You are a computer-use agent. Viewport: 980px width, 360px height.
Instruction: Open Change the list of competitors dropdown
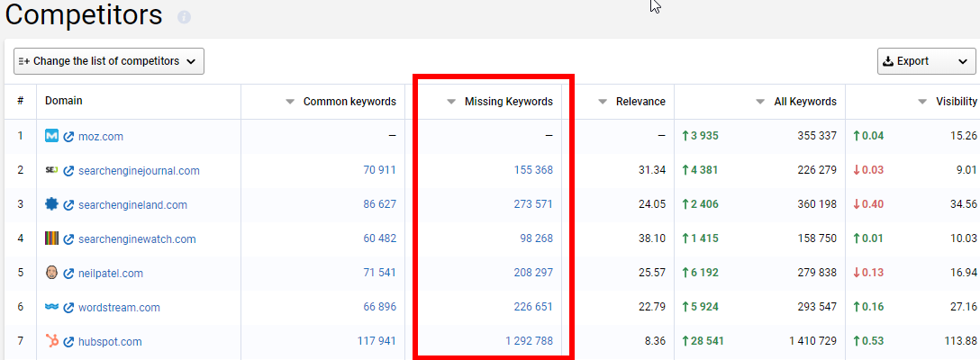coord(109,61)
